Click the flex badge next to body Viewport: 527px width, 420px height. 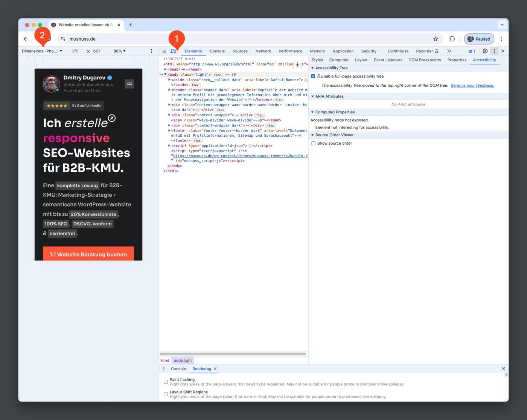pos(218,75)
